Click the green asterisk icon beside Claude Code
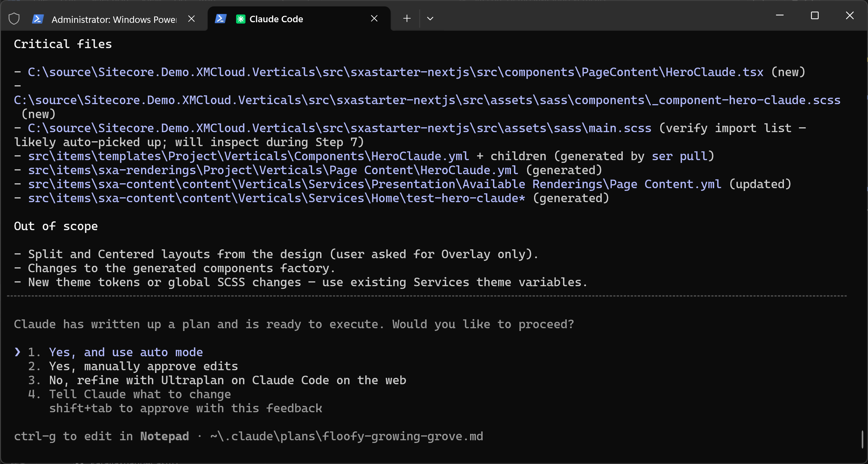The image size is (868, 464). pyautogui.click(x=241, y=19)
